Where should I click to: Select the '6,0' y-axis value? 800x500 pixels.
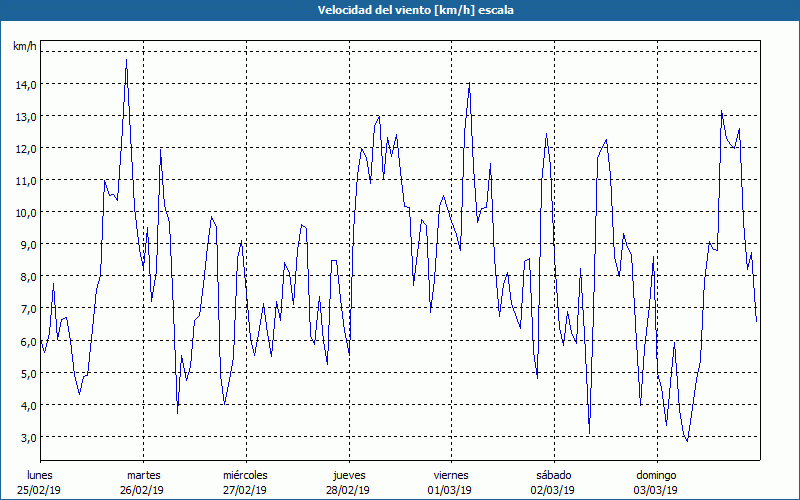29,341
